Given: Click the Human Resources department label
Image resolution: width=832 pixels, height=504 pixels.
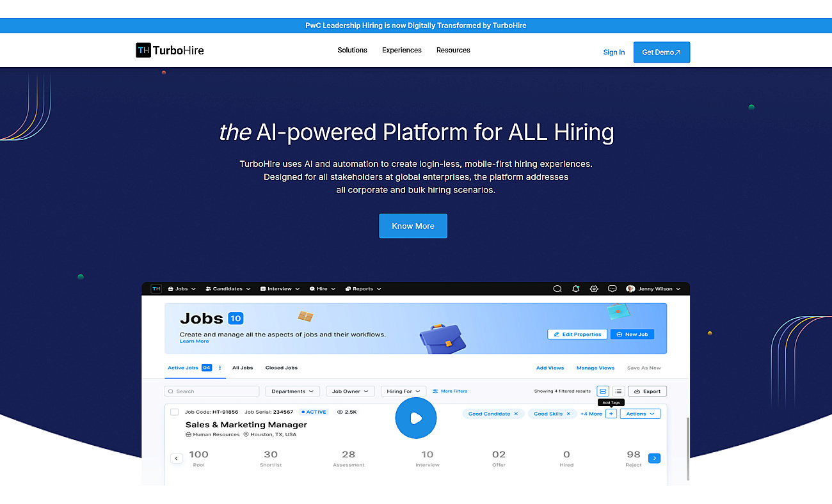Looking at the screenshot, I should pyautogui.click(x=212, y=434).
